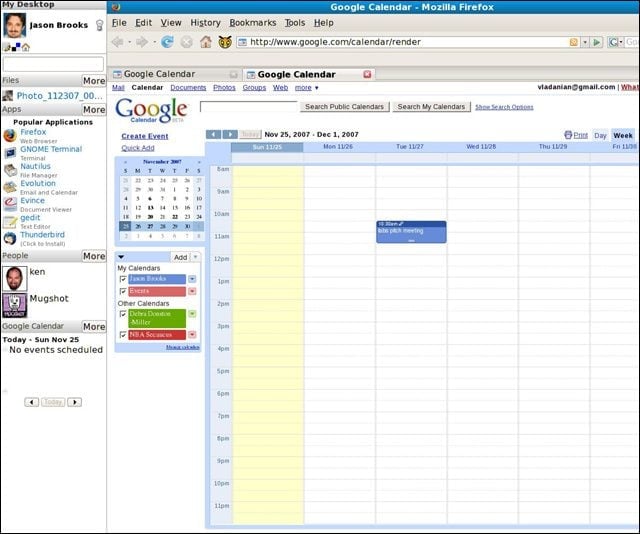Click sidebar previous day arrow button

pyautogui.click(x=31, y=402)
